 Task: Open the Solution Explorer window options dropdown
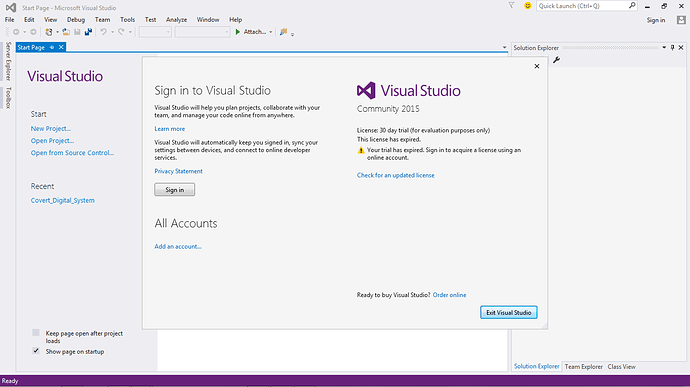(x=664, y=48)
